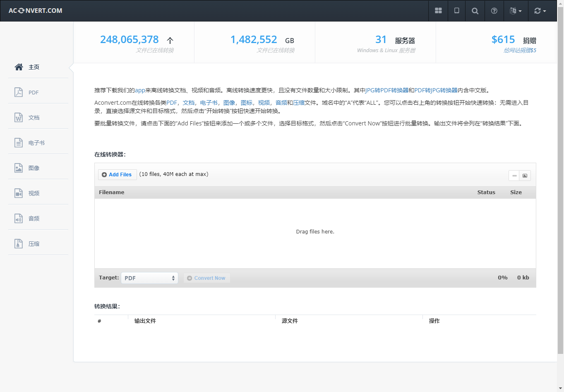
Task: Click the 0 kb total size value
Action: [x=523, y=278]
